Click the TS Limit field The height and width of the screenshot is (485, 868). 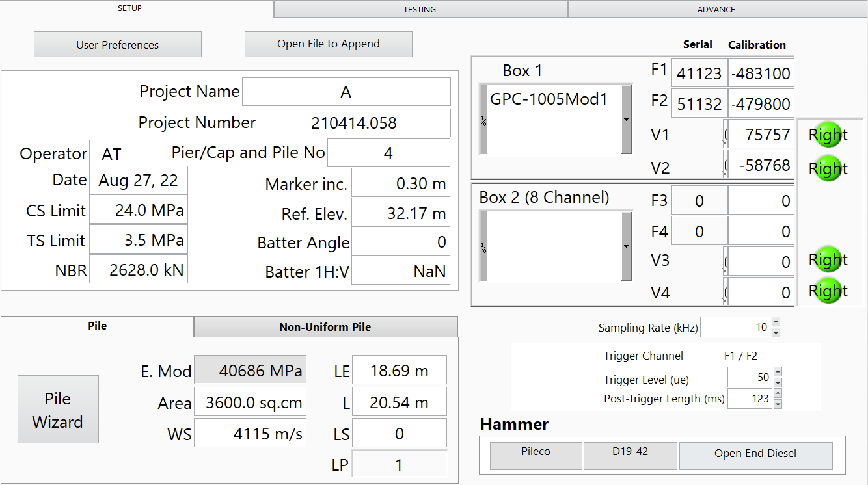(139, 239)
